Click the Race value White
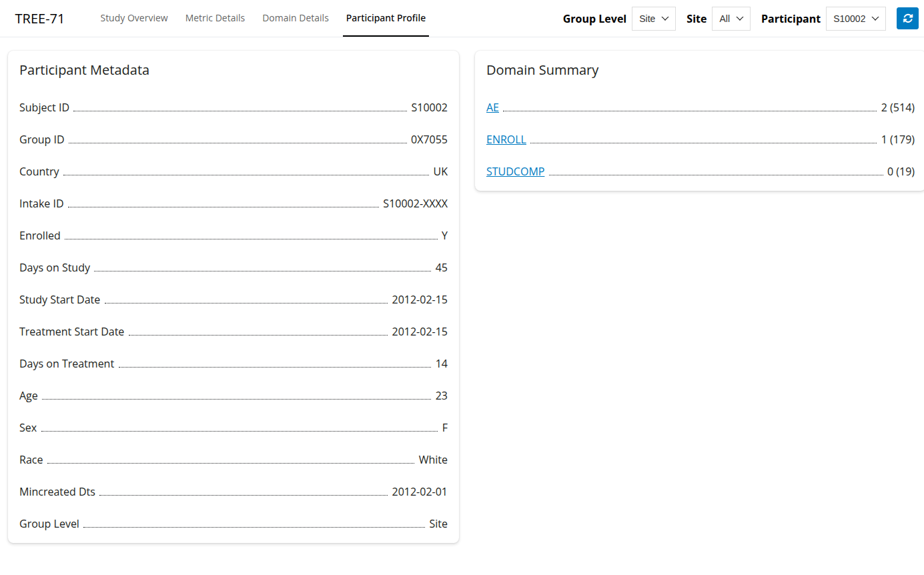The image size is (924, 575). click(x=433, y=460)
